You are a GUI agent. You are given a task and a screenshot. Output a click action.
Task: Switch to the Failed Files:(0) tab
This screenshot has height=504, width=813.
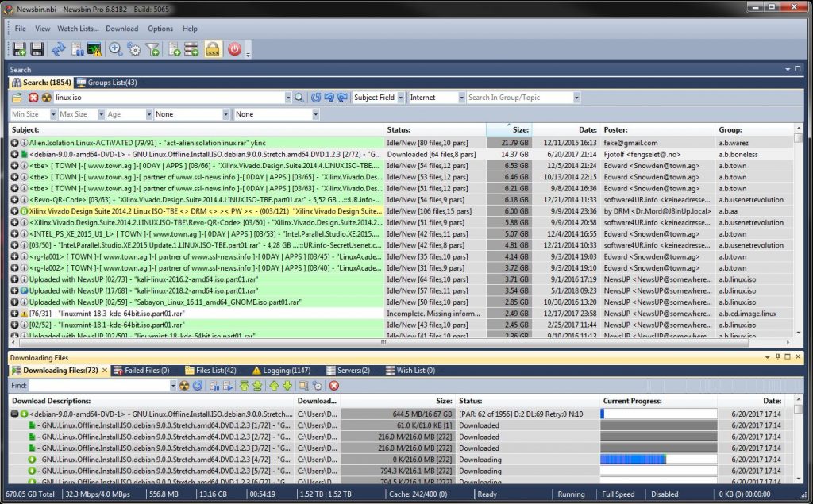click(141, 371)
